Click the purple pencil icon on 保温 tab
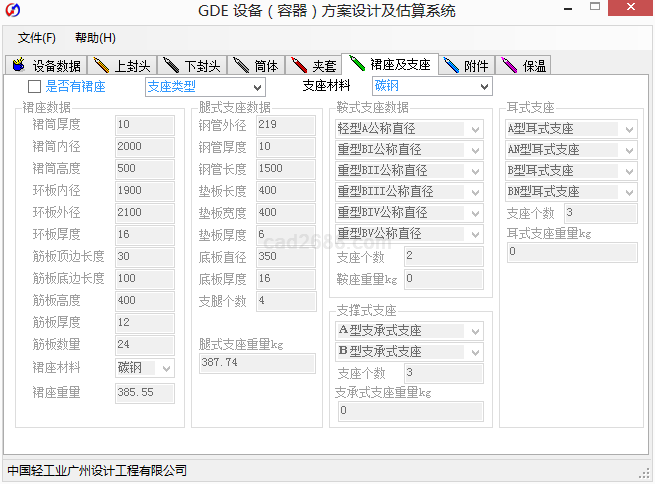Viewport: 655px width, 484px height. (509, 66)
